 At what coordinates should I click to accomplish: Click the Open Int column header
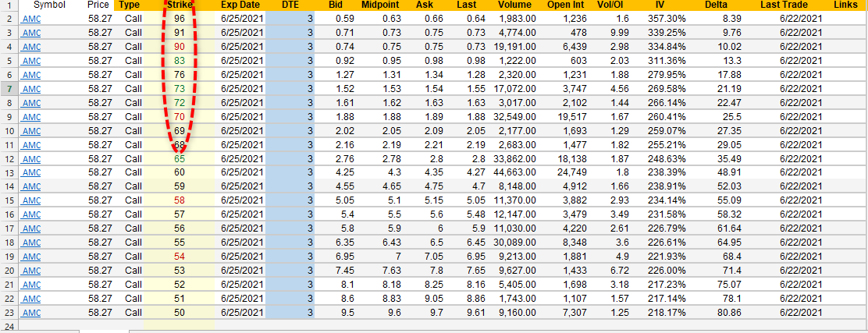pos(566,5)
